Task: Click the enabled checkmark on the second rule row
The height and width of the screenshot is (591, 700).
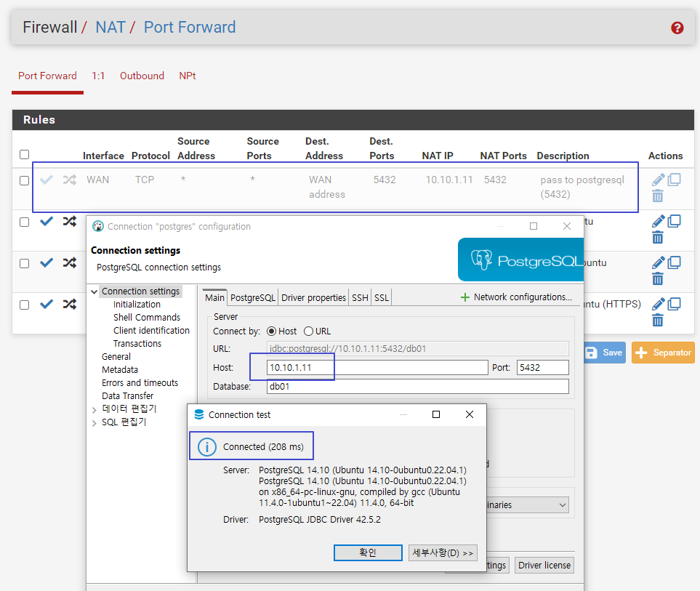Action: (47, 222)
